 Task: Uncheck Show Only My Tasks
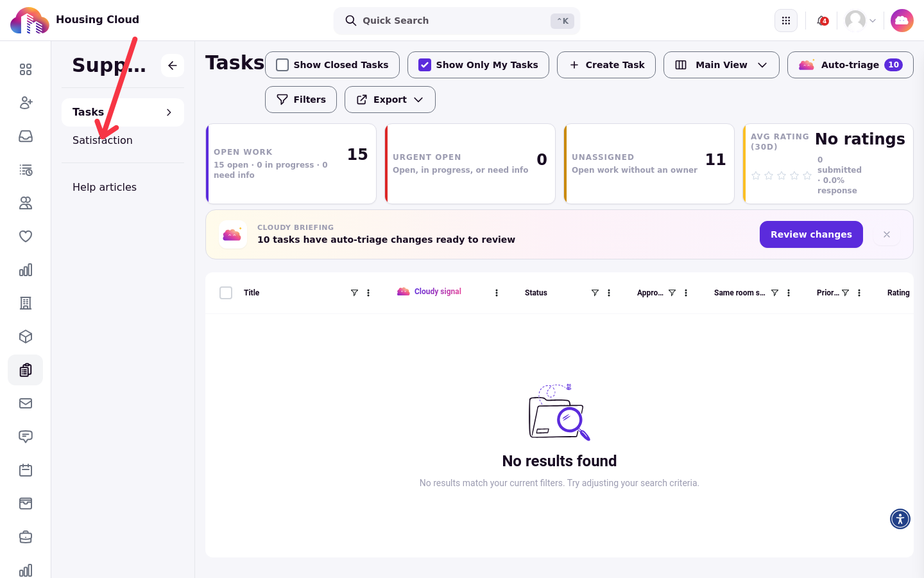coord(425,65)
